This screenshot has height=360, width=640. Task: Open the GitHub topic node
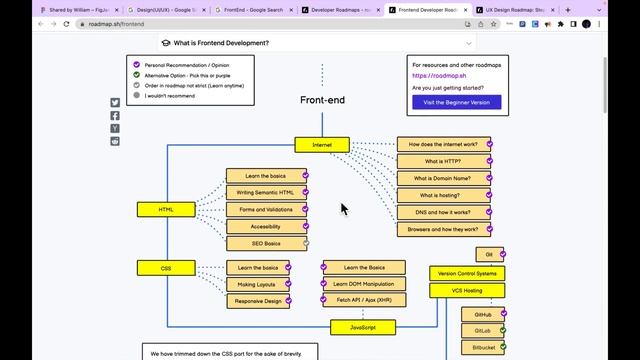coord(483,315)
